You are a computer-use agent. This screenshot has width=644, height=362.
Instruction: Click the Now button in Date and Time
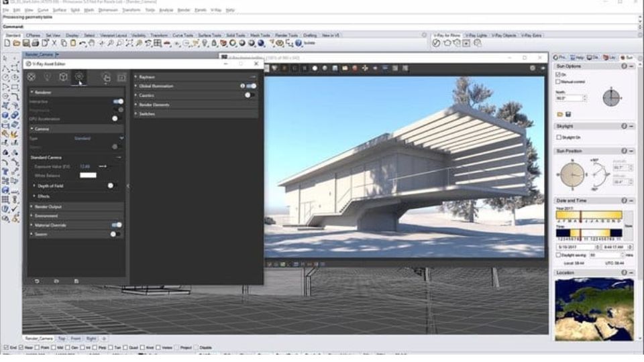click(628, 226)
